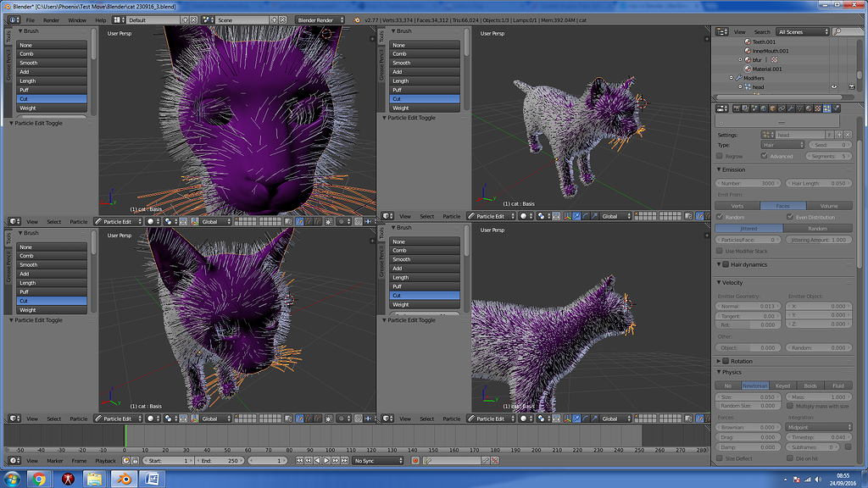Image resolution: width=868 pixels, height=488 pixels.
Task: Uncheck Even Distribution
Action: point(790,217)
